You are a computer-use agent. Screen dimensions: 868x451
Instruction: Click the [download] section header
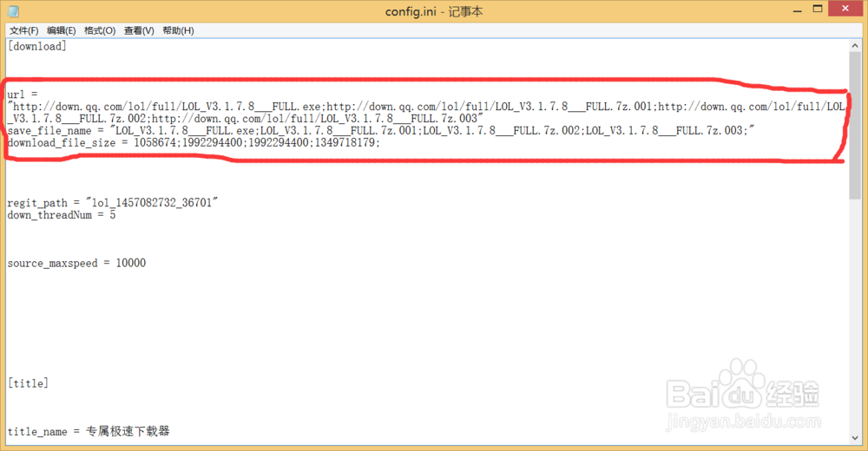point(37,47)
